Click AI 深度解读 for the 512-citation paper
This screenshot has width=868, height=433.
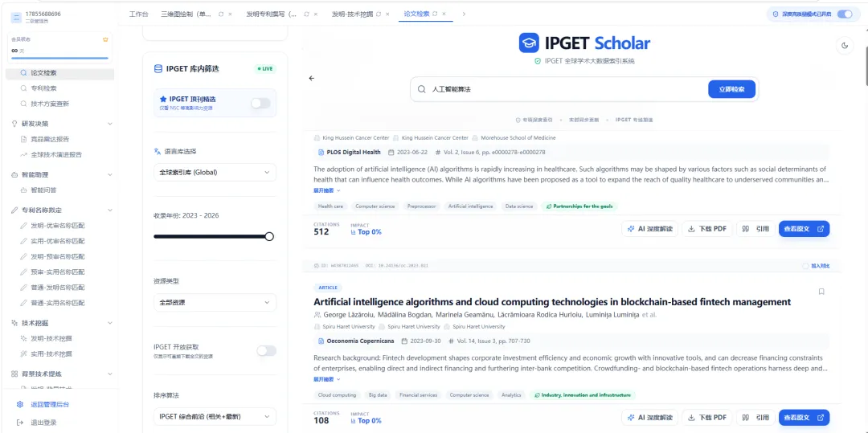click(x=650, y=229)
